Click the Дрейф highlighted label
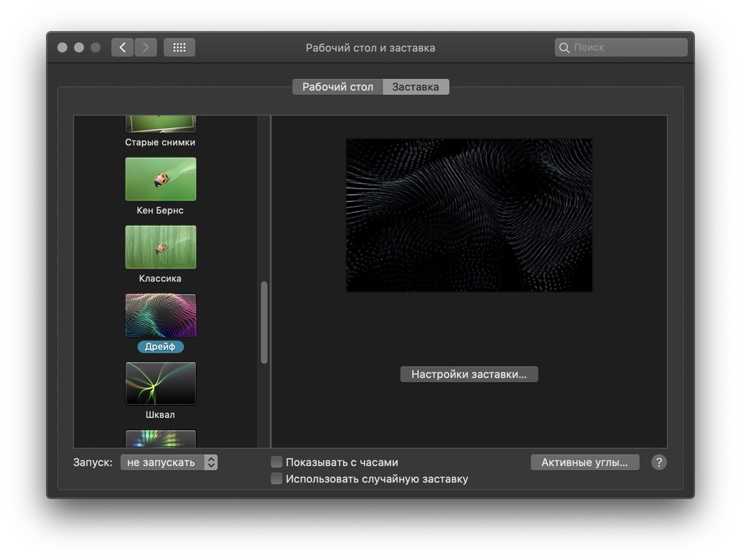 pyautogui.click(x=160, y=346)
